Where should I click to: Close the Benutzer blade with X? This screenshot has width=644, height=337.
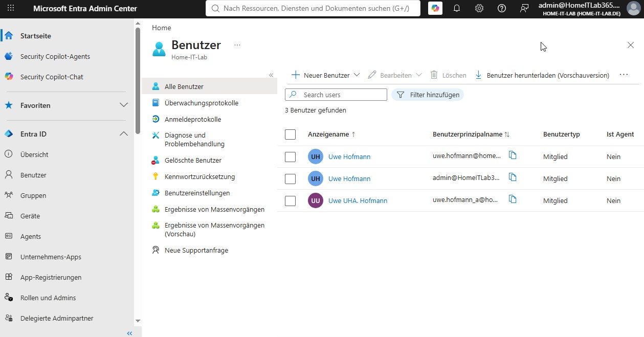tap(631, 45)
